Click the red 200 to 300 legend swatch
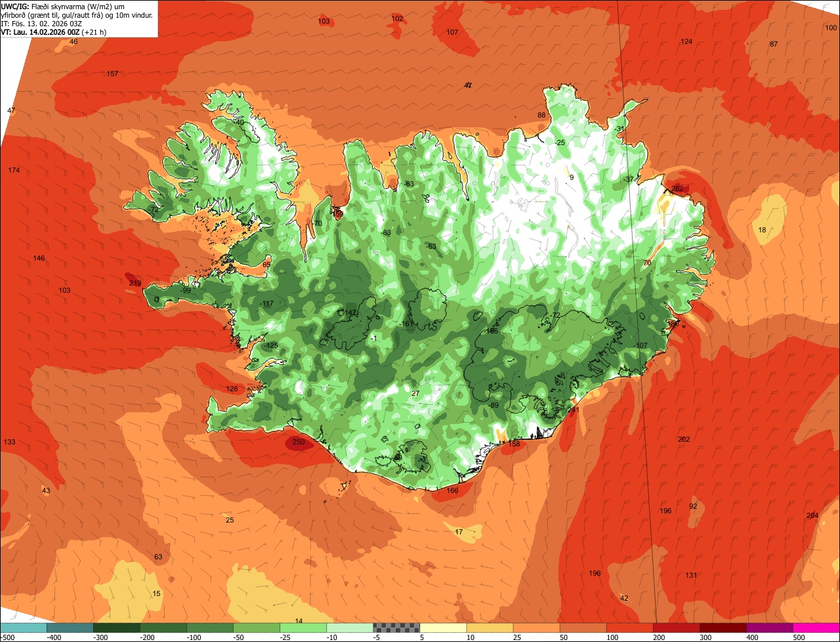Screen dimensions: 840x642 pyautogui.click(x=675, y=628)
